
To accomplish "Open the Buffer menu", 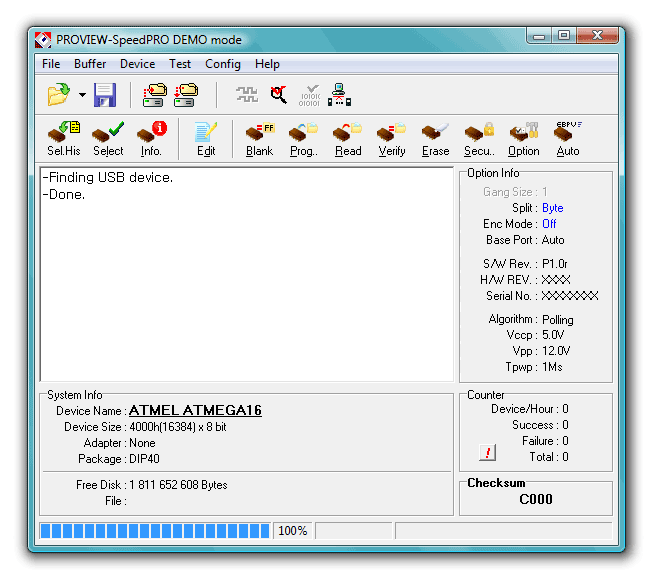I will point(90,64).
